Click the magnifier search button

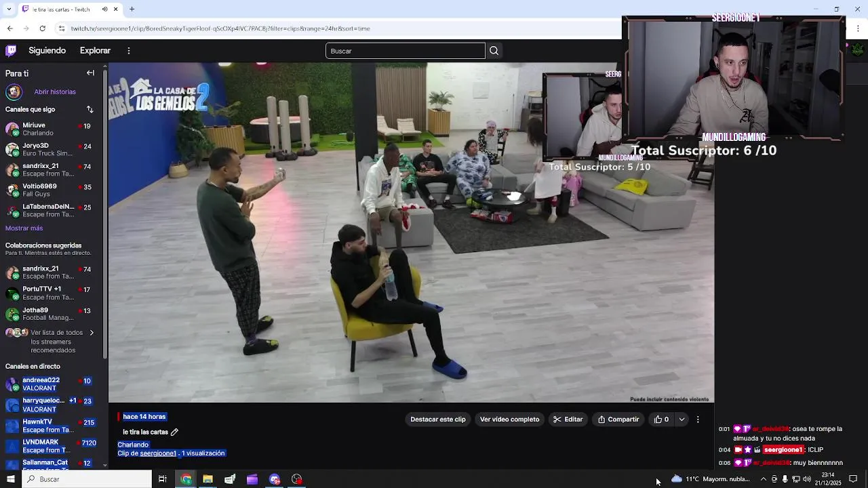coord(494,51)
